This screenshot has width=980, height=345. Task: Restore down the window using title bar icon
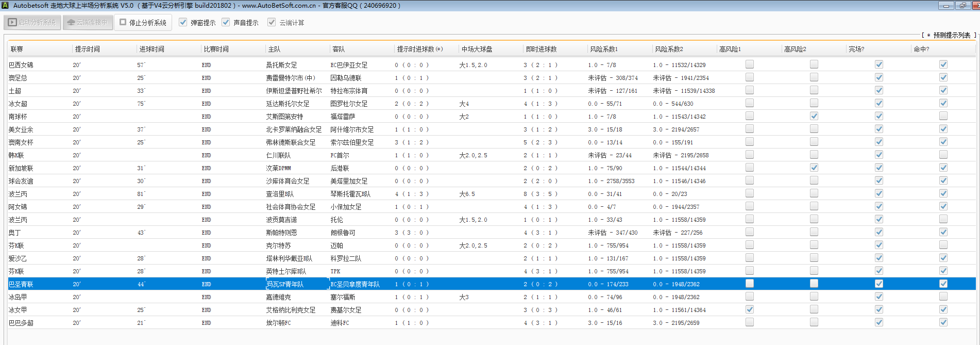[x=962, y=6]
